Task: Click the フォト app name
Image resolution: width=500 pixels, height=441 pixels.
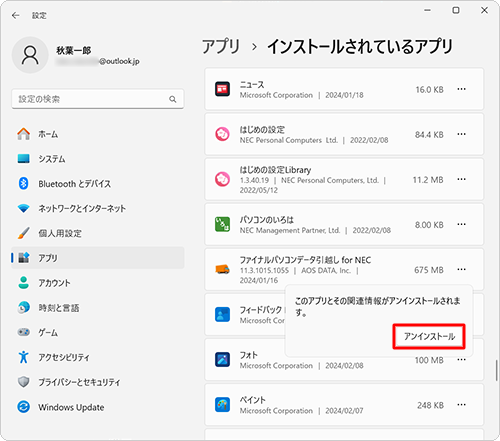Action: [248, 355]
